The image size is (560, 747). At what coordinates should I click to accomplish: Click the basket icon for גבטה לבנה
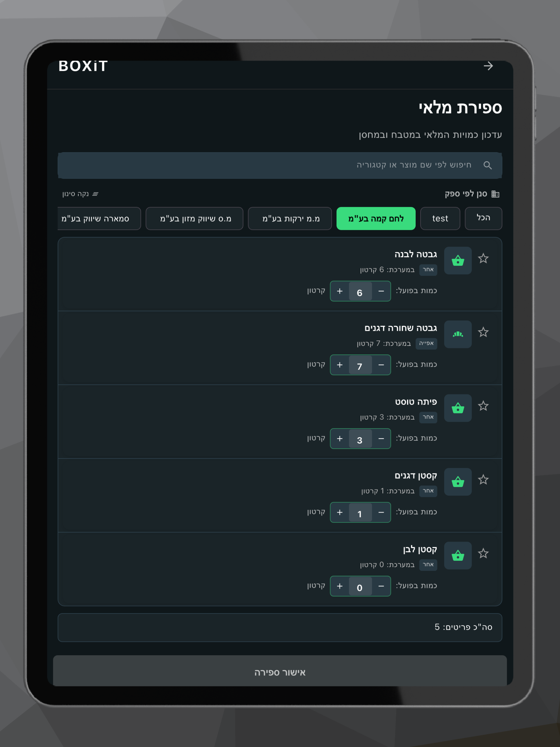[458, 260]
